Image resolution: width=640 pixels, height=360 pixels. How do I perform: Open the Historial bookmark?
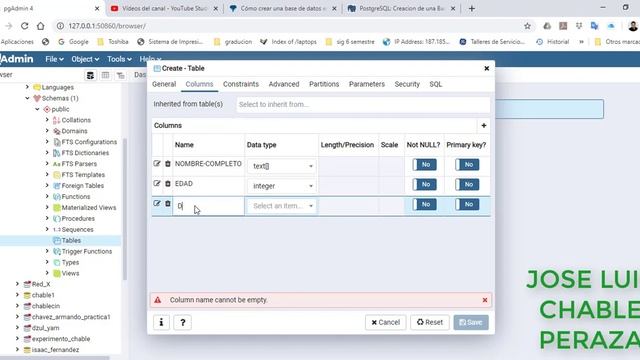pos(553,42)
